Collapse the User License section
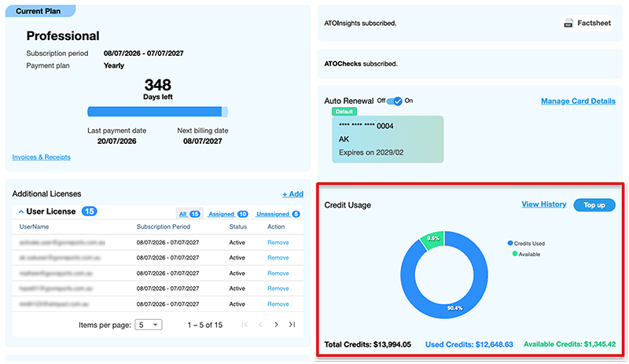 click(x=21, y=211)
